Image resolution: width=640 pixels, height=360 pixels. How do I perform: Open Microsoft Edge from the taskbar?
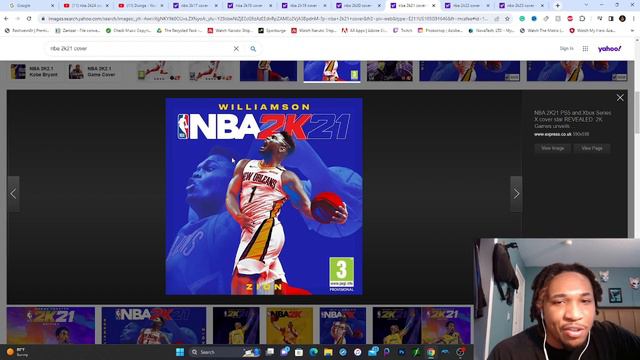[313, 352]
